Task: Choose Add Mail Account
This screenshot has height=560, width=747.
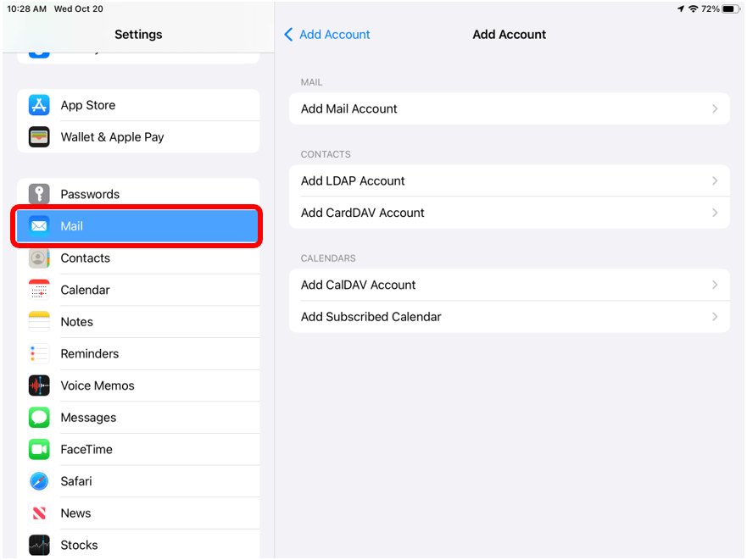Action: coord(510,108)
